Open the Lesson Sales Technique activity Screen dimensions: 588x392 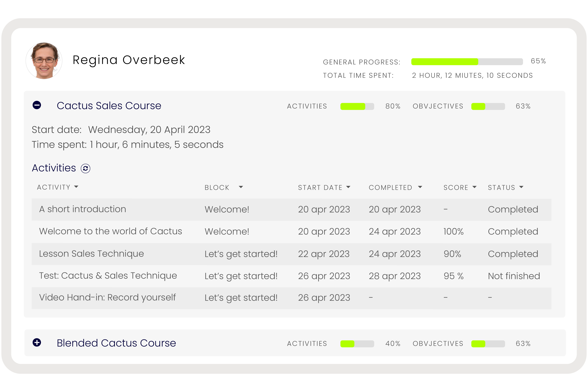(91, 254)
